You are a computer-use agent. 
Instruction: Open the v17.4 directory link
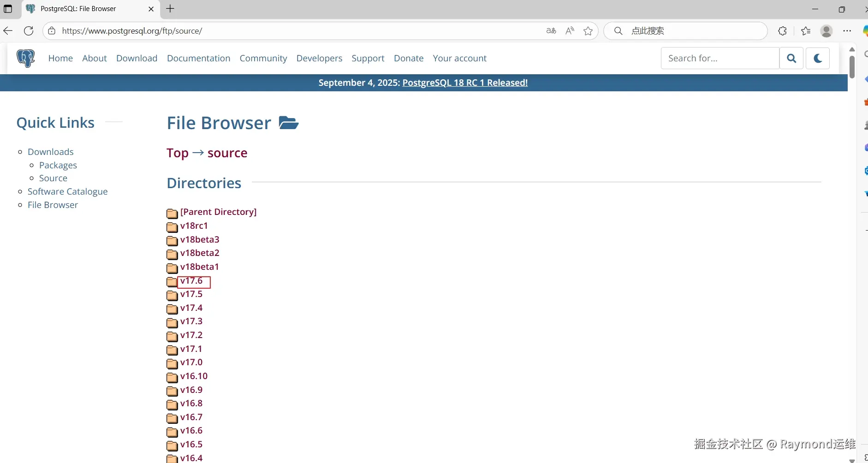pyautogui.click(x=191, y=308)
